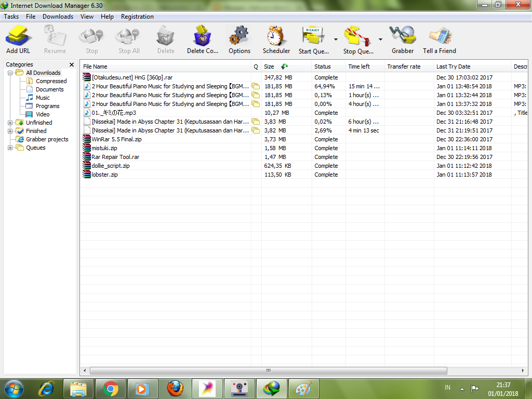Sort by the Size column header

286,66
